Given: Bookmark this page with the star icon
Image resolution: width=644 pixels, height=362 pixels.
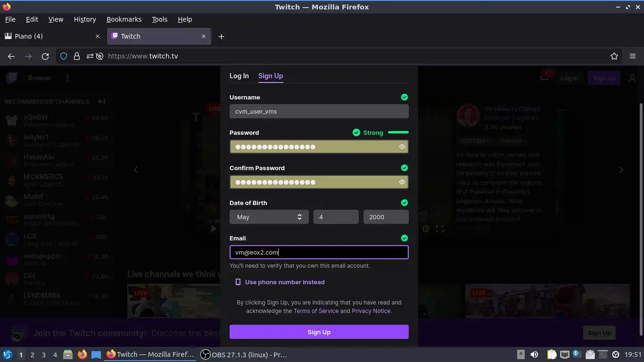Looking at the screenshot, I should (x=614, y=56).
